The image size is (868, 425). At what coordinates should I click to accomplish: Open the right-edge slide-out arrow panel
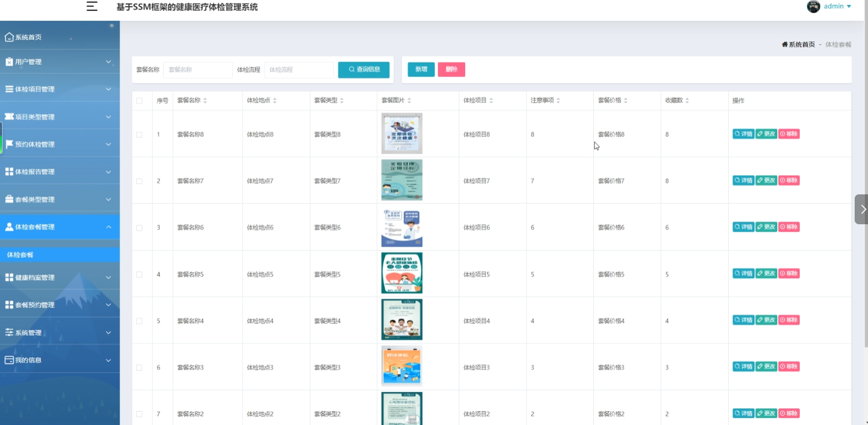(x=861, y=209)
